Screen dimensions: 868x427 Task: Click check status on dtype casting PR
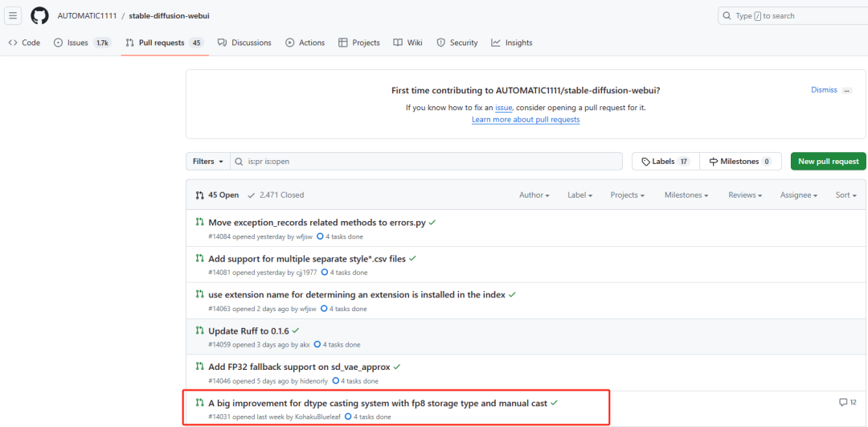554,403
